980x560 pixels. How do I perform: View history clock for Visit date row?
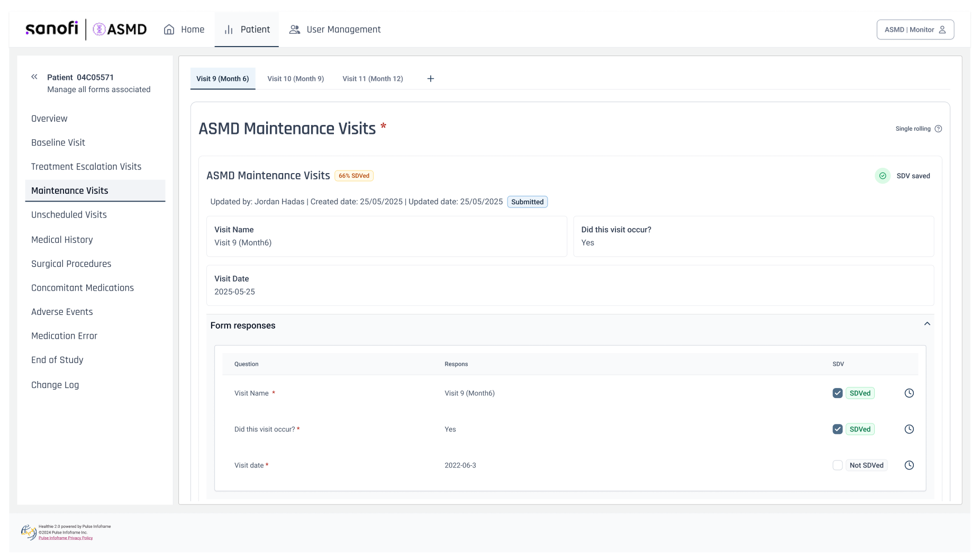click(x=909, y=465)
